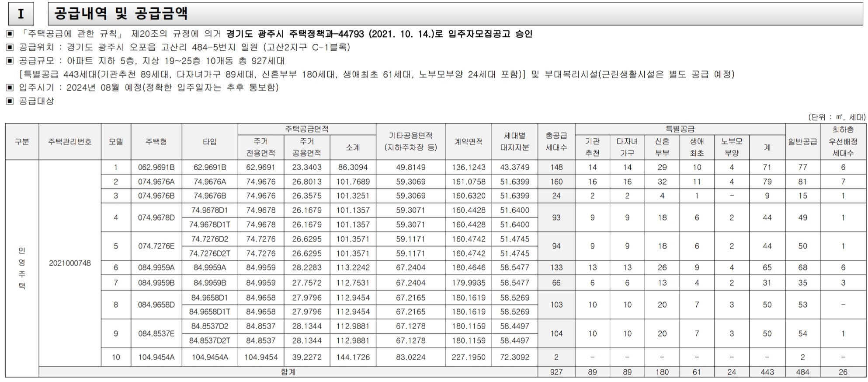Click the management number '2021000748'
This screenshot has width=868, height=382.
tap(70, 263)
